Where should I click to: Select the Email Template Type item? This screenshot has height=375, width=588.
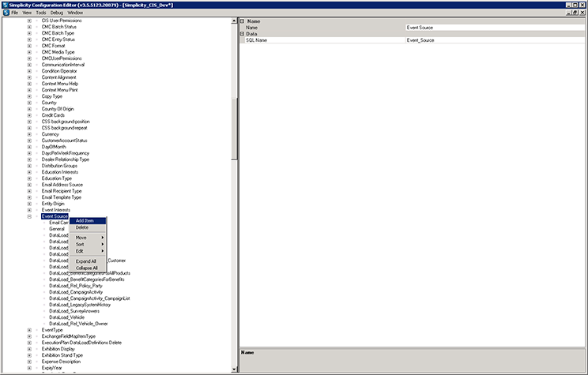pyautogui.click(x=61, y=197)
